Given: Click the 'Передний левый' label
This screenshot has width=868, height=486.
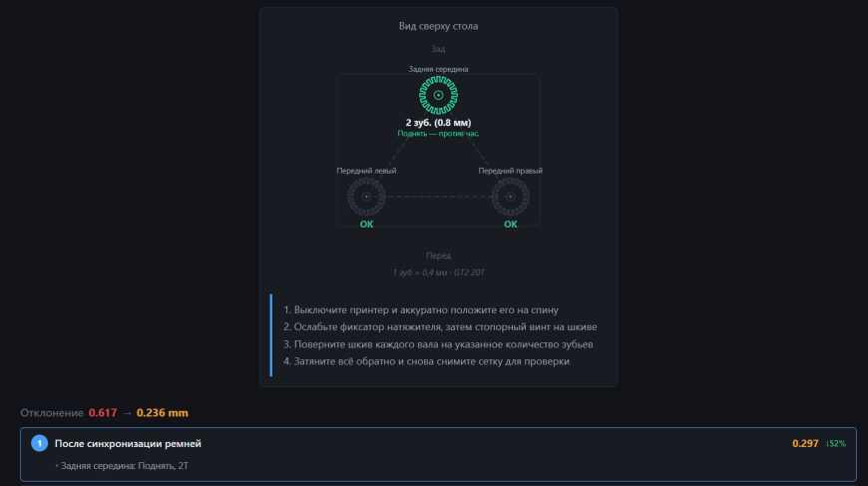Looking at the screenshot, I should (x=366, y=171).
